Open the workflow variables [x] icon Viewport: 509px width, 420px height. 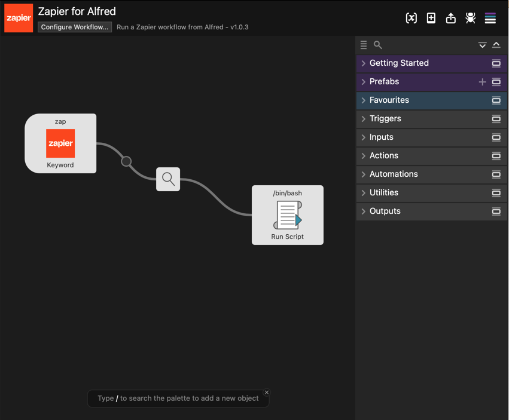click(x=412, y=18)
